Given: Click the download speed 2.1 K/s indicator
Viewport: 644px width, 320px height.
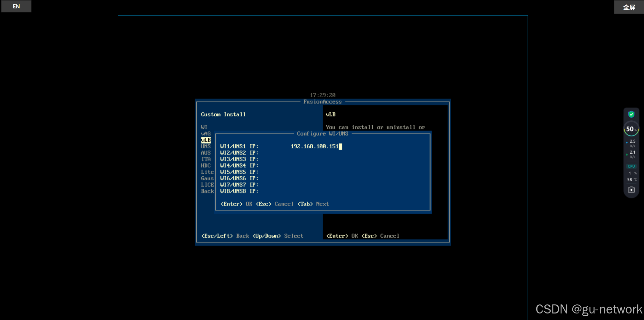Looking at the screenshot, I should point(631,154).
